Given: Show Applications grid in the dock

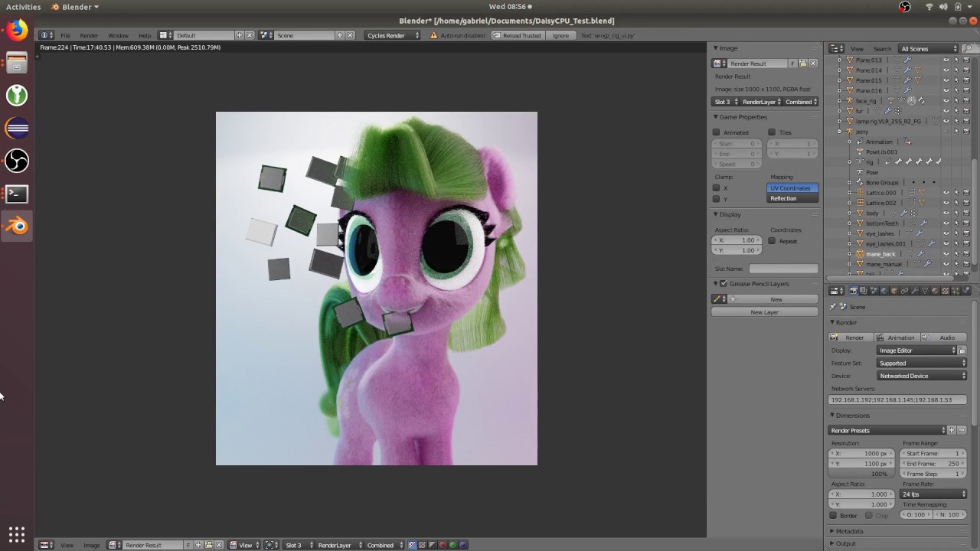Looking at the screenshot, I should pos(17,534).
